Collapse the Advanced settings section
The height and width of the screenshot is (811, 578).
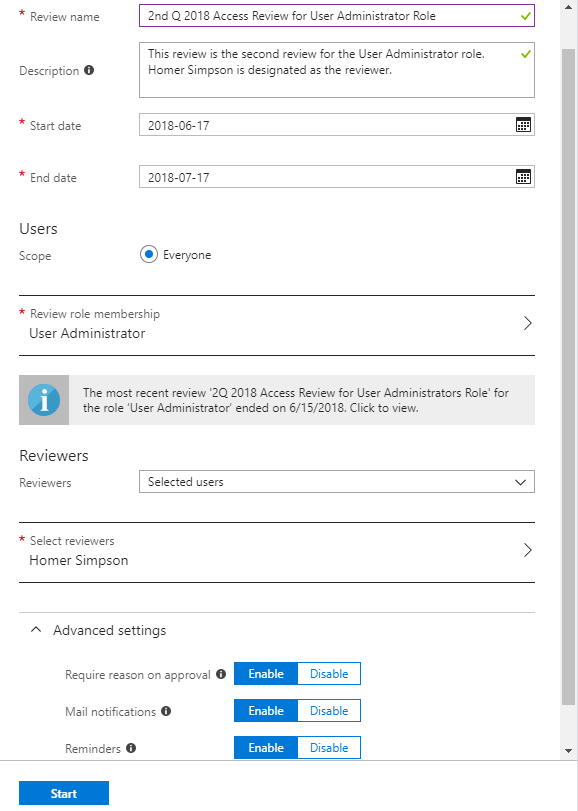[x=36, y=630]
